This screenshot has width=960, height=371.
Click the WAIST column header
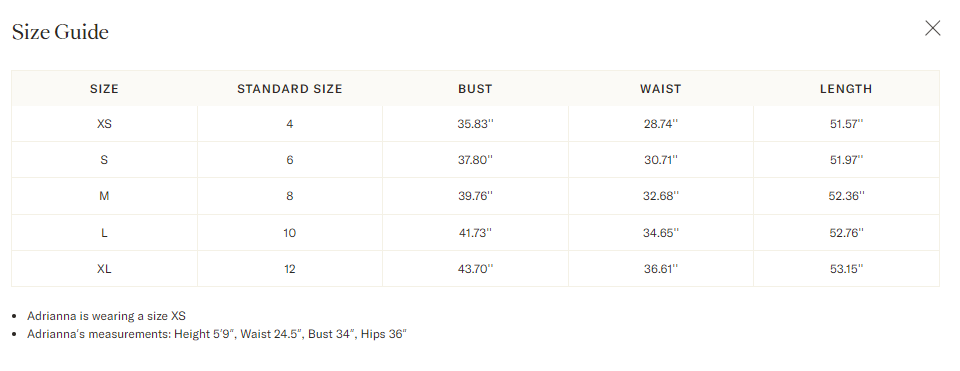[x=661, y=89]
